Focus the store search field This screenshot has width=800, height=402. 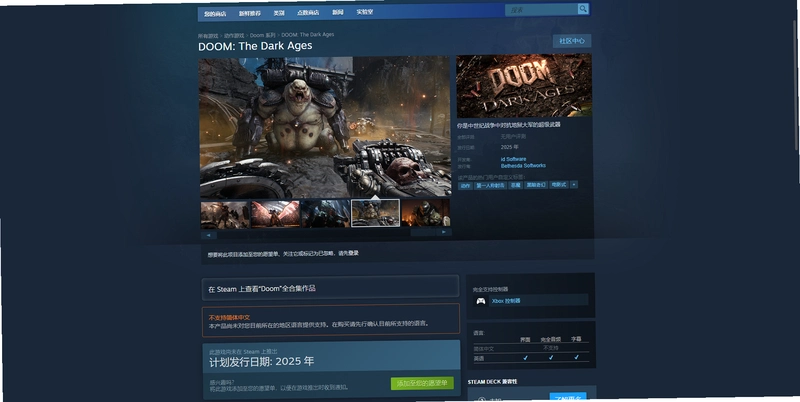(x=541, y=10)
